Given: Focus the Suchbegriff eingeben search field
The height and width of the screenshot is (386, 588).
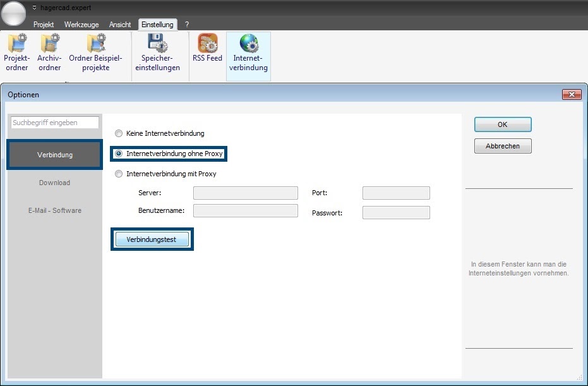Looking at the screenshot, I should click(x=55, y=123).
